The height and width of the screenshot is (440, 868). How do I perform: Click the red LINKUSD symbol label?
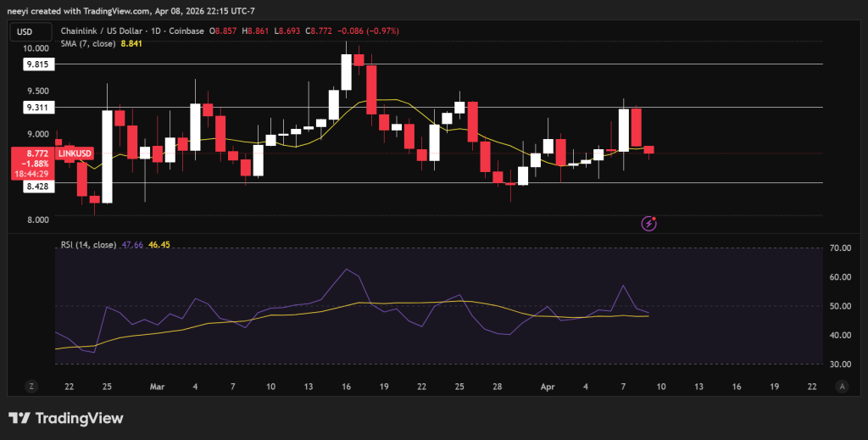click(74, 153)
